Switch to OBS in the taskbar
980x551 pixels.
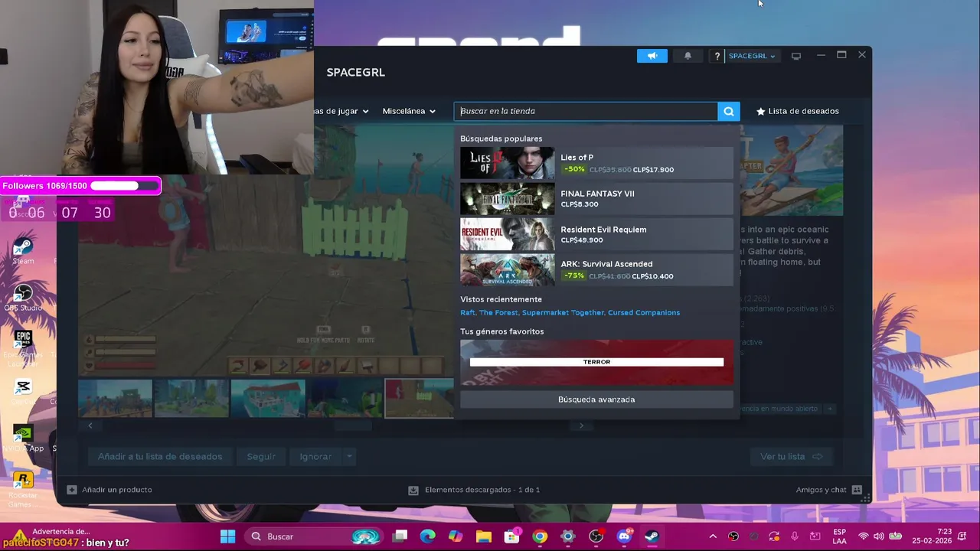coord(596,536)
